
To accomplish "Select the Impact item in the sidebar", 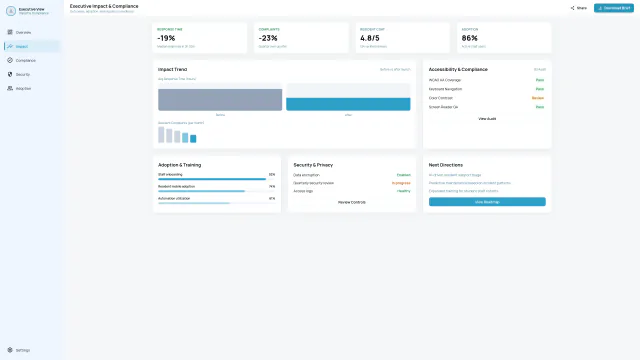I will point(32,46).
